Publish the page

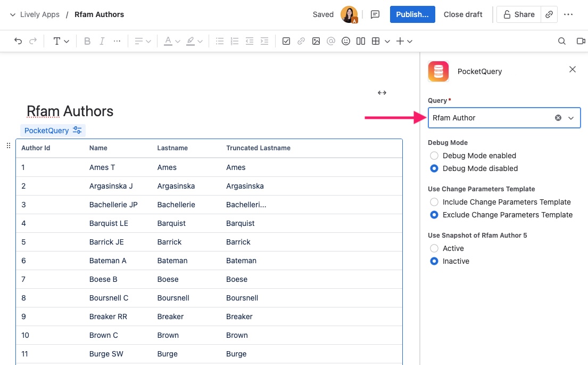pos(412,14)
